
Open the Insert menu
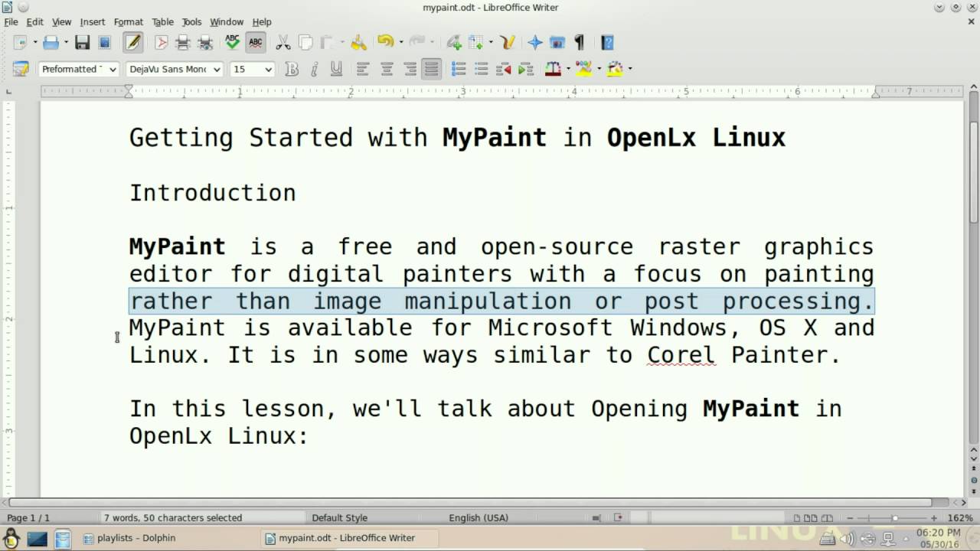[93, 21]
